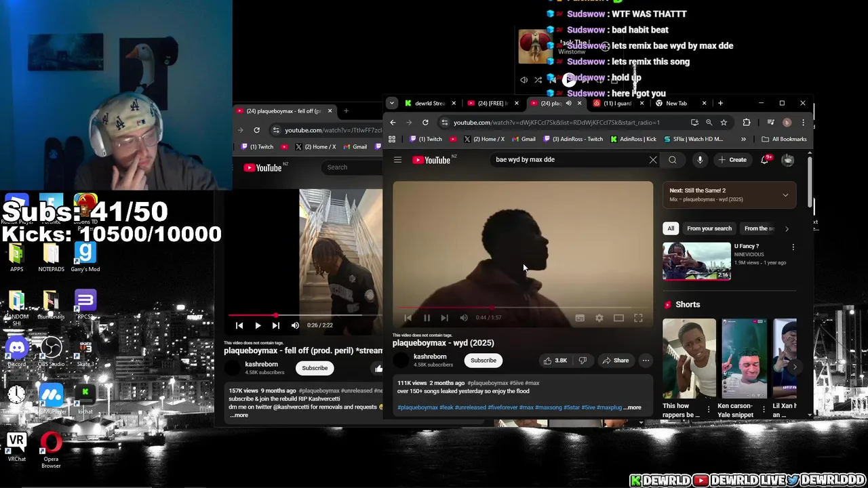The height and width of the screenshot is (488, 868).
Task: Open a new tab with plus button
Action: coord(720,104)
